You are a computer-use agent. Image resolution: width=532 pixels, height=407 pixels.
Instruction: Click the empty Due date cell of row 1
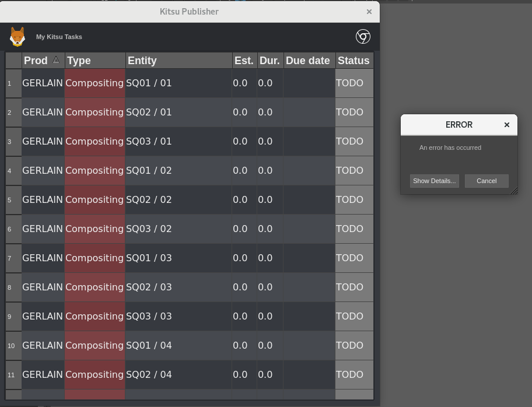pyautogui.click(x=308, y=83)
